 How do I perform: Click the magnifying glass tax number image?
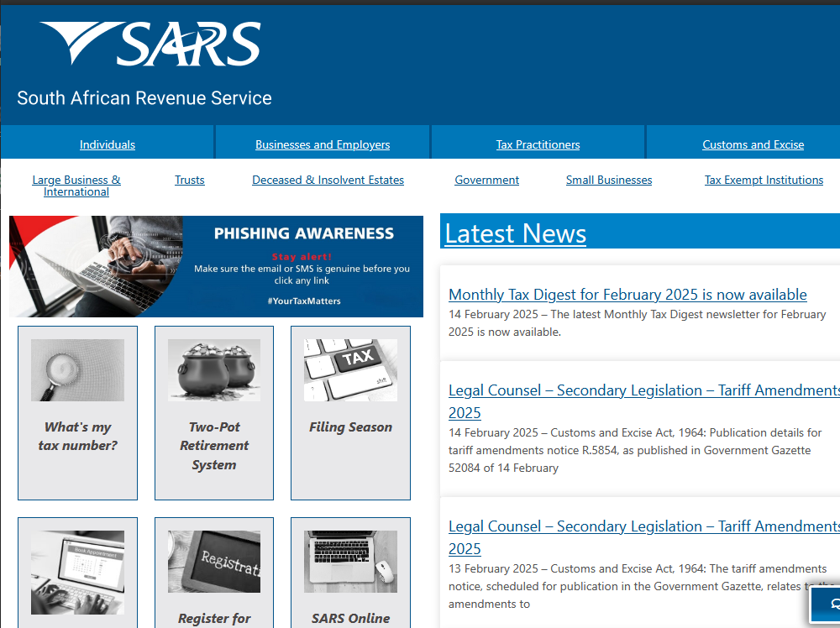77,370
